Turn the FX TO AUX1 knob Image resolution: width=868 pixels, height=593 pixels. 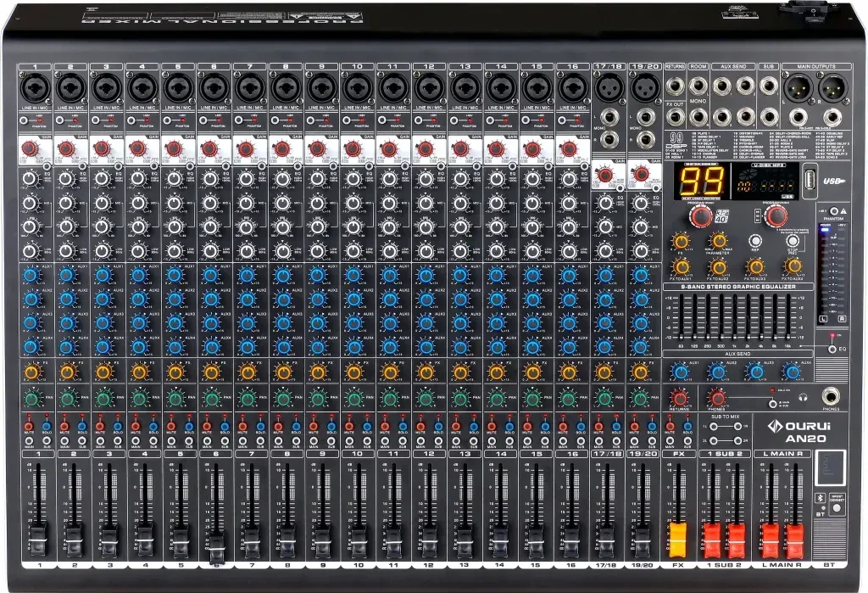(x=680, y=266)
